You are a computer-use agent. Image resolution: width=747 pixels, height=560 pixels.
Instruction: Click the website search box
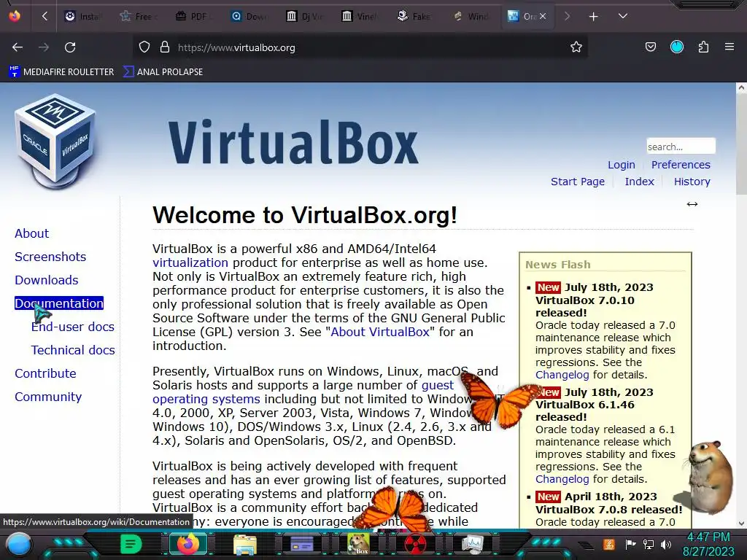681,146
